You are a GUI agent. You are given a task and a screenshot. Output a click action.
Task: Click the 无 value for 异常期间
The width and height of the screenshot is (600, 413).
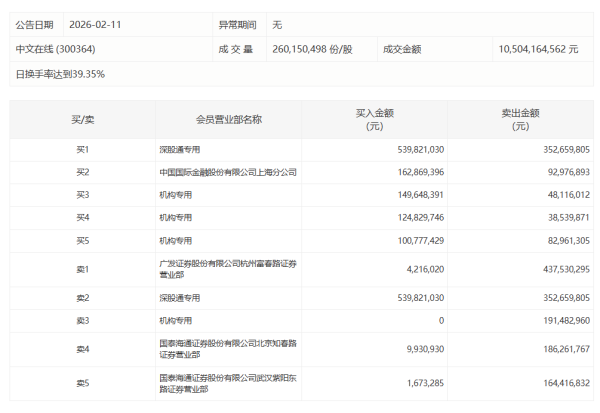[x=277, y=25]
